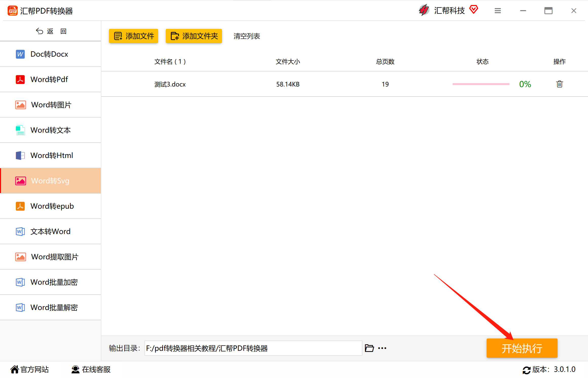This screenshot has width=588, height=378.
Task: Click the Word批量加密 icon
Action: (x=20, y=282)
